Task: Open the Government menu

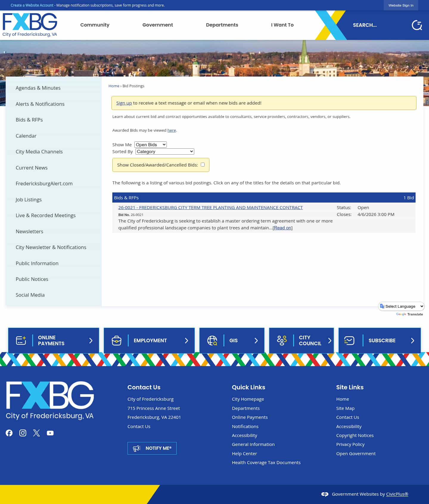Action: (158, 25)
